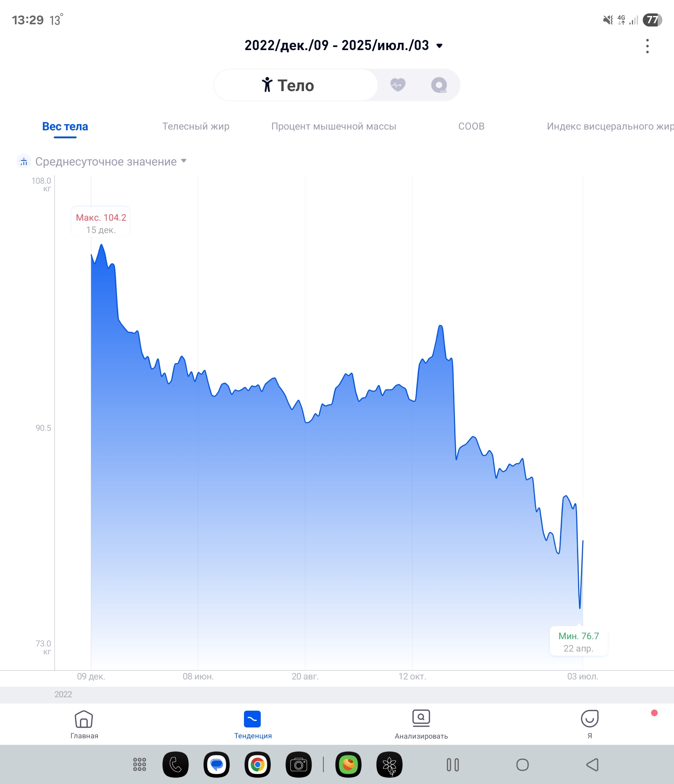This screenshot has width=674, height=784.
Task: Open the three-dot overflow menu
Action: tap(647, 46)
